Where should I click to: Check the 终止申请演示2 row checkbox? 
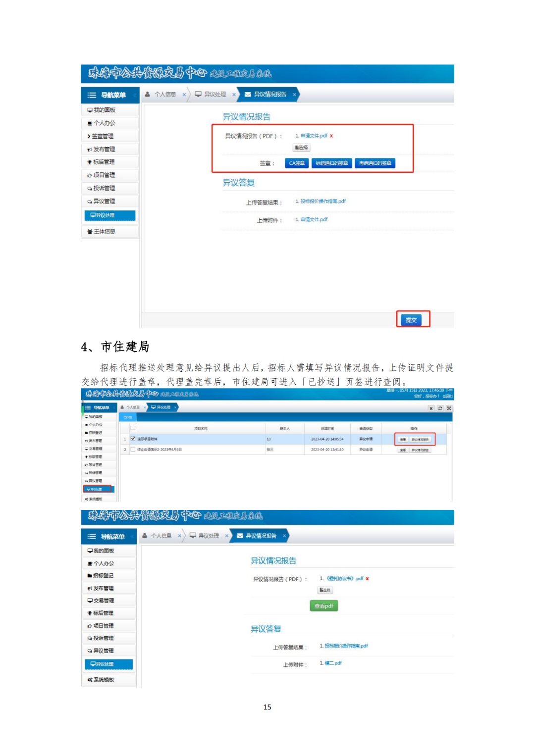coord(133,450)
